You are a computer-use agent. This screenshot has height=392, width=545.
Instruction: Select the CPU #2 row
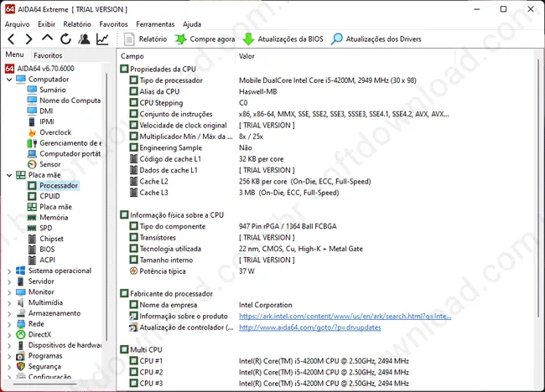(269, 373)
